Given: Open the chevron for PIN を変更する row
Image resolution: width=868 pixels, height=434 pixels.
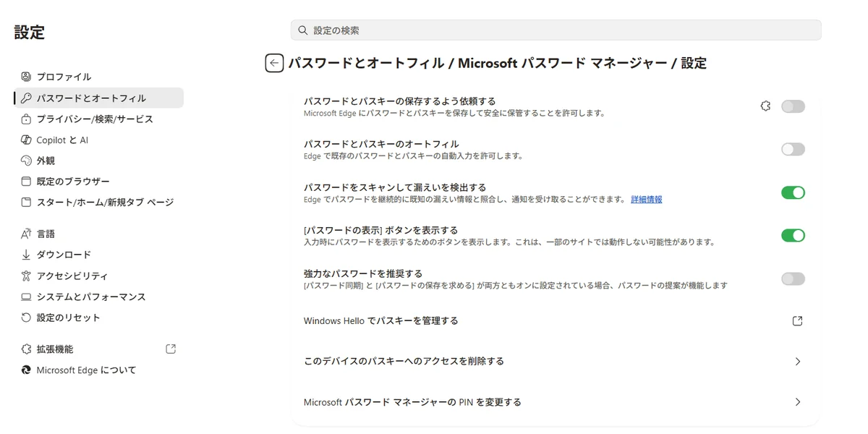Looking at the screenshot, I should coord(798,402).
